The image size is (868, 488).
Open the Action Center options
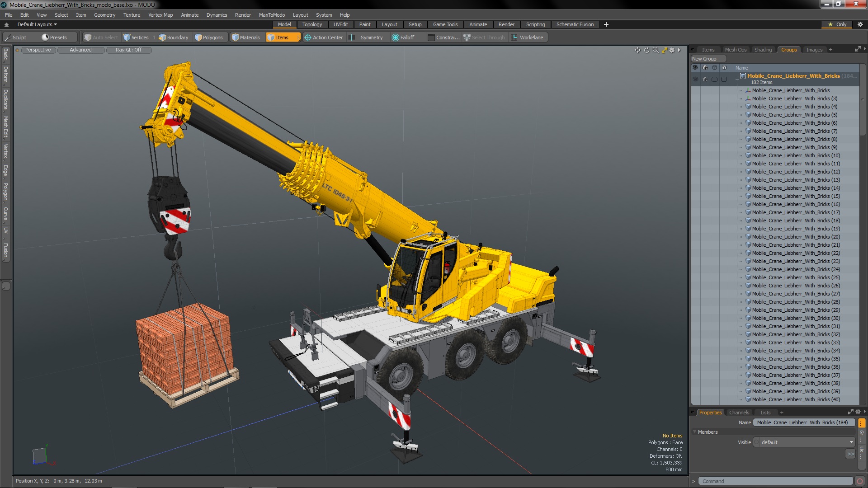(x=323, y=38)
